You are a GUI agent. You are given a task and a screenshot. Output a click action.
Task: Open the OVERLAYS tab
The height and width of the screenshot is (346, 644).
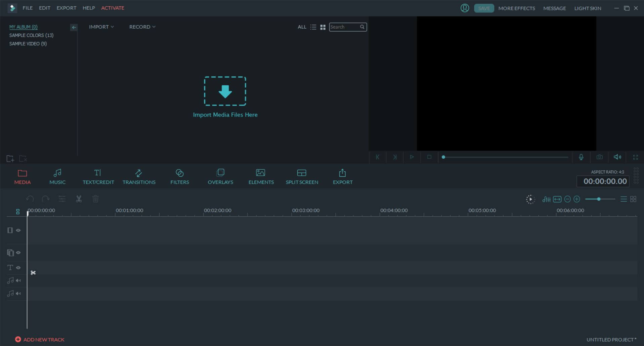[220, 177]
